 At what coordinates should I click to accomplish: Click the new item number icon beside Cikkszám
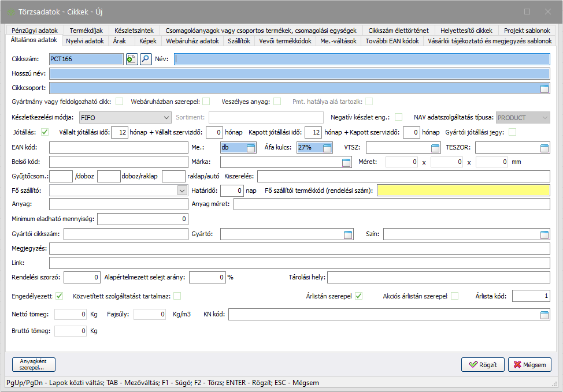[131, 59]
